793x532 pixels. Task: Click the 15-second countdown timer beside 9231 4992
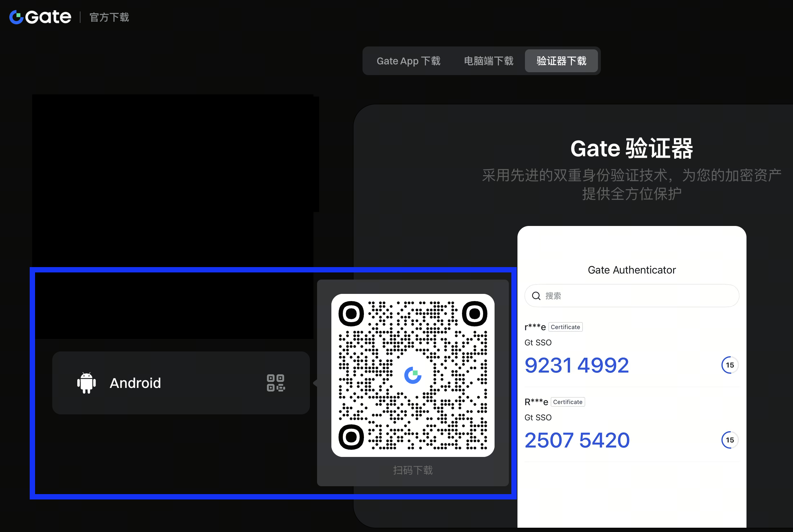[729, 365]
